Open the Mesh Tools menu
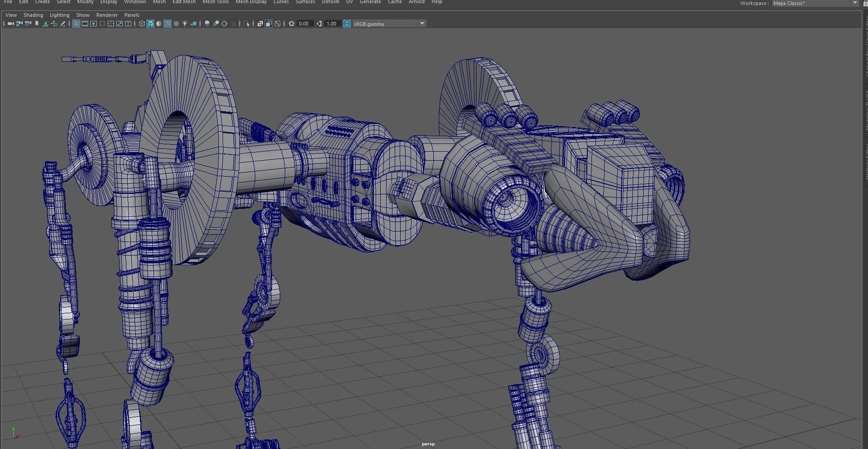 (215, 2)
